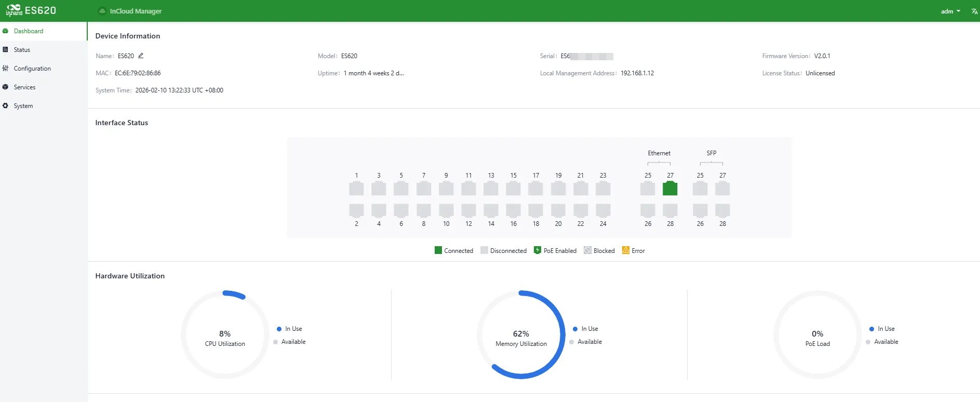Choose port 14 icon
Viewport: 980px width, 402px height.
[491, 210]
